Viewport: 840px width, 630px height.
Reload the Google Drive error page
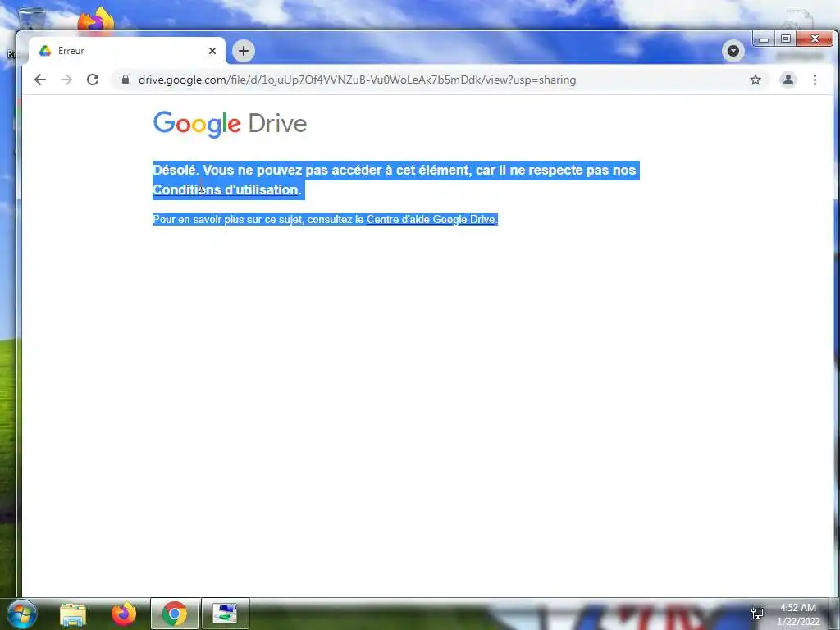tap(93, 80)
